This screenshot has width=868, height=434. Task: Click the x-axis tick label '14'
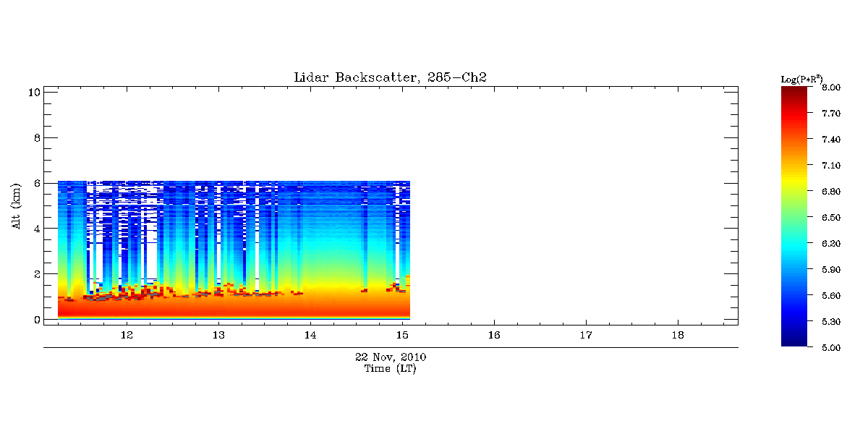(x=310, y=336)
